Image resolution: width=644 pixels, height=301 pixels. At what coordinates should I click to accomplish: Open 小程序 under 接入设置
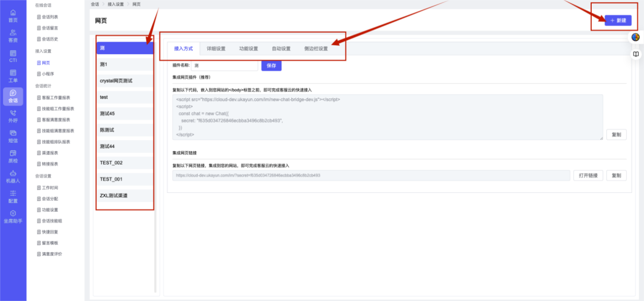48,74
